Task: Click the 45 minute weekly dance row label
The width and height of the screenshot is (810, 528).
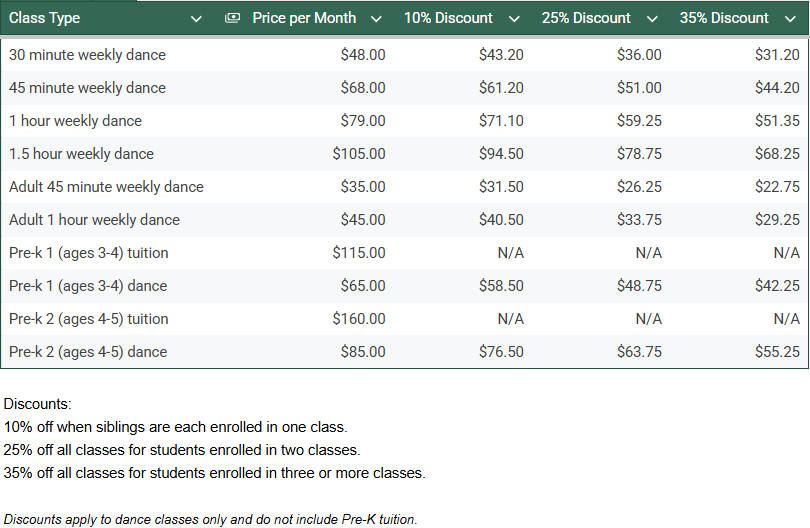Action: (87, 88)
